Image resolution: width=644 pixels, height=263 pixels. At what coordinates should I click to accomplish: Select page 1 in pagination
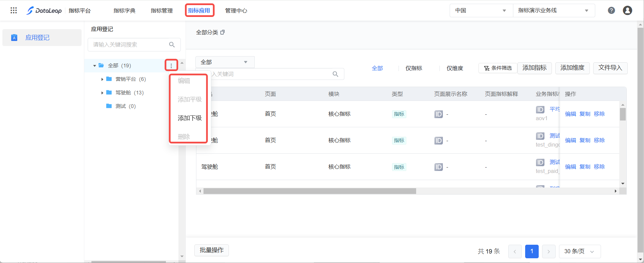pyautogui.click(x=532, y=251)
